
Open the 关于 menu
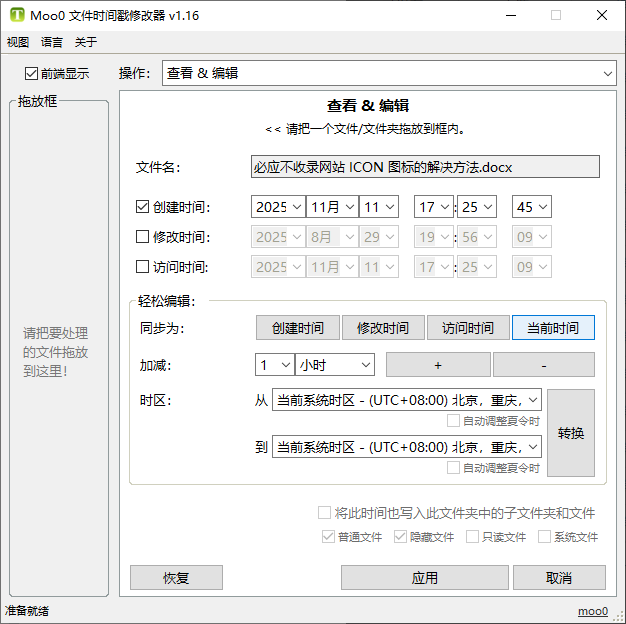click(85, 42)
